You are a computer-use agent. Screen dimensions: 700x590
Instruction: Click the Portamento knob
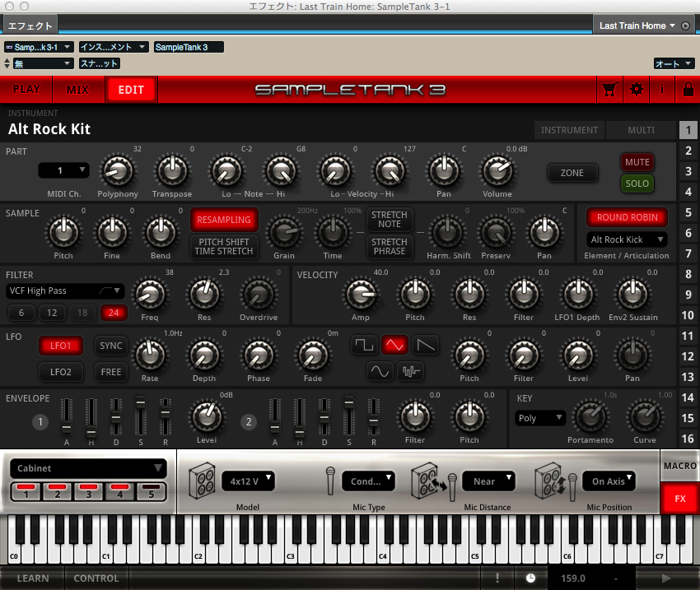click(590, 417)
